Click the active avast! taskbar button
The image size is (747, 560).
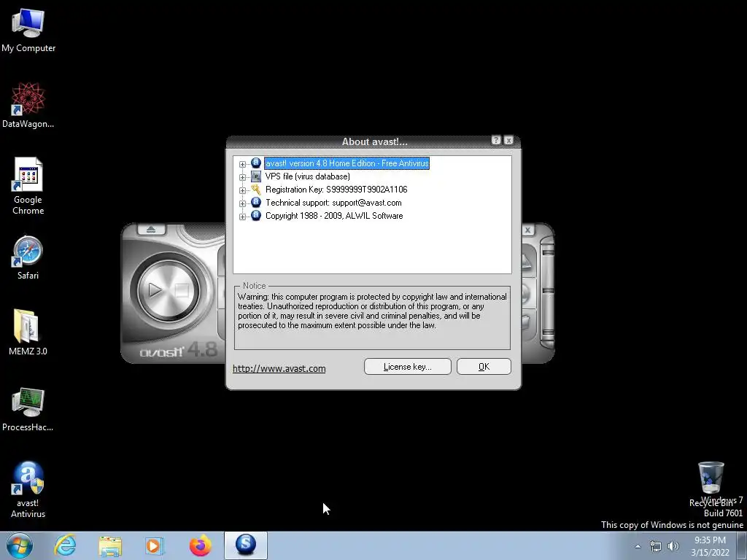coord(246,545)
